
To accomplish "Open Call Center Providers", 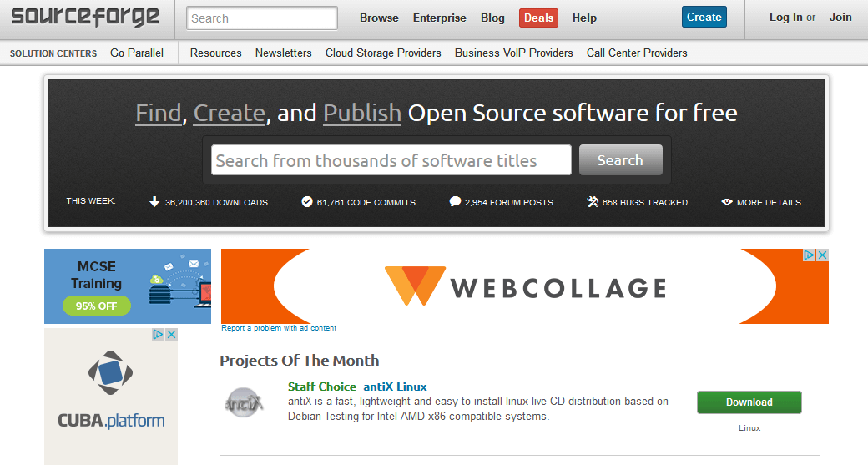I will [x=637, y=53].
